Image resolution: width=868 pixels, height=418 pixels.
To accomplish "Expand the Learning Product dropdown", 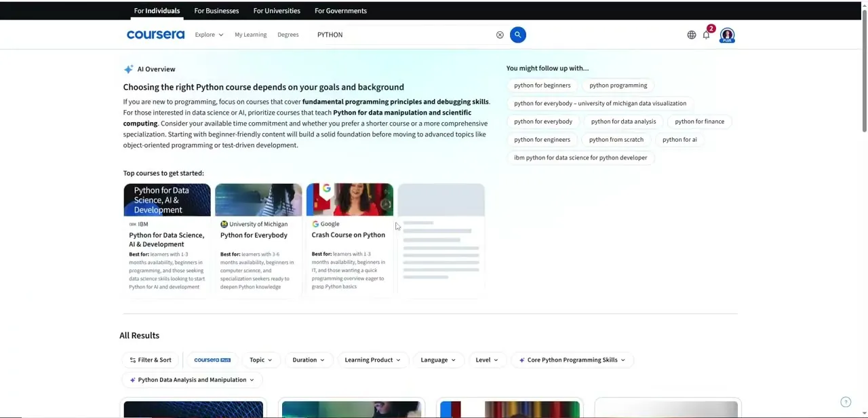I will [x=372, y=360].
